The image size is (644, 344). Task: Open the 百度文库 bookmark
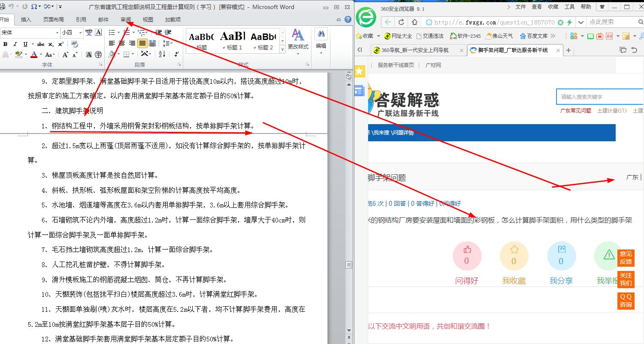534,36
